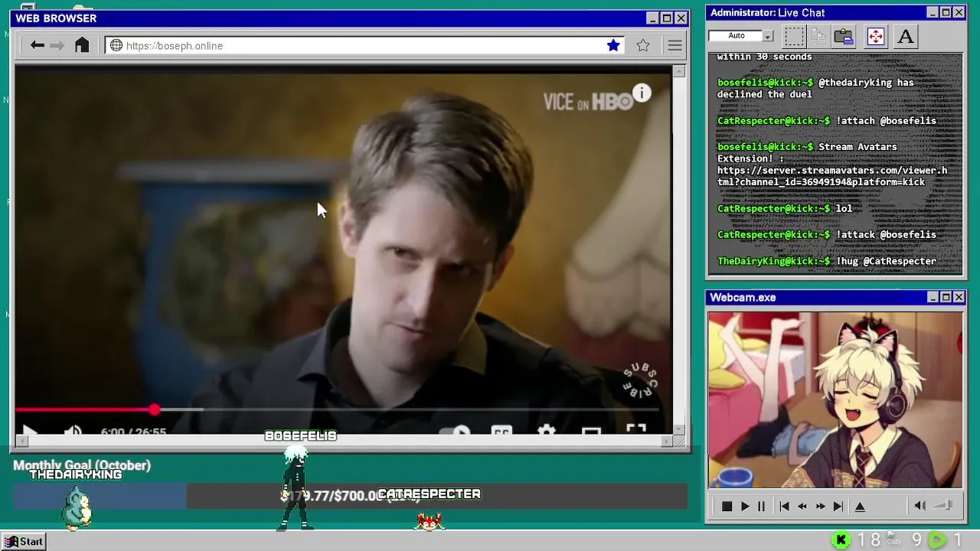
Task: Click the video time 6:00 / 26:55
Action: click(133, 432)
